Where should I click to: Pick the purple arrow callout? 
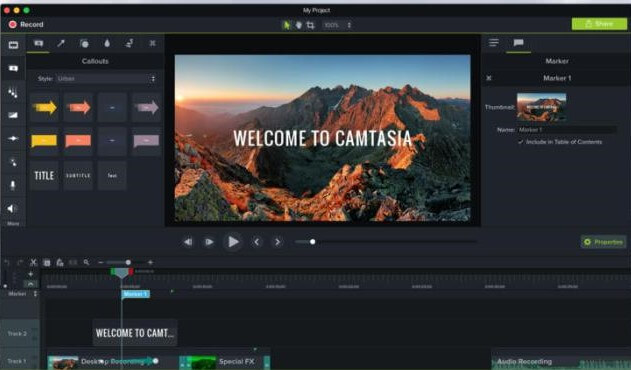tap(146, 107)
